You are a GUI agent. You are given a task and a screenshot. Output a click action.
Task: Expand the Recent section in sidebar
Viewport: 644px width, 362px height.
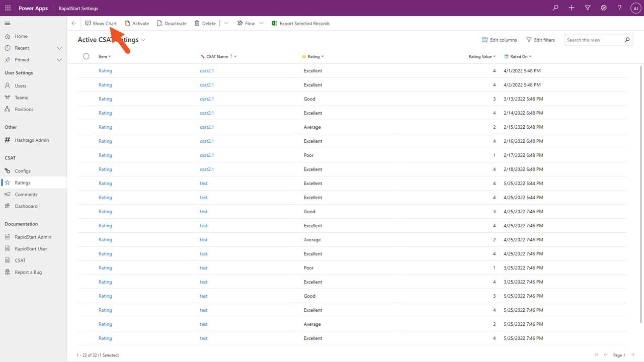click(59, 48)
